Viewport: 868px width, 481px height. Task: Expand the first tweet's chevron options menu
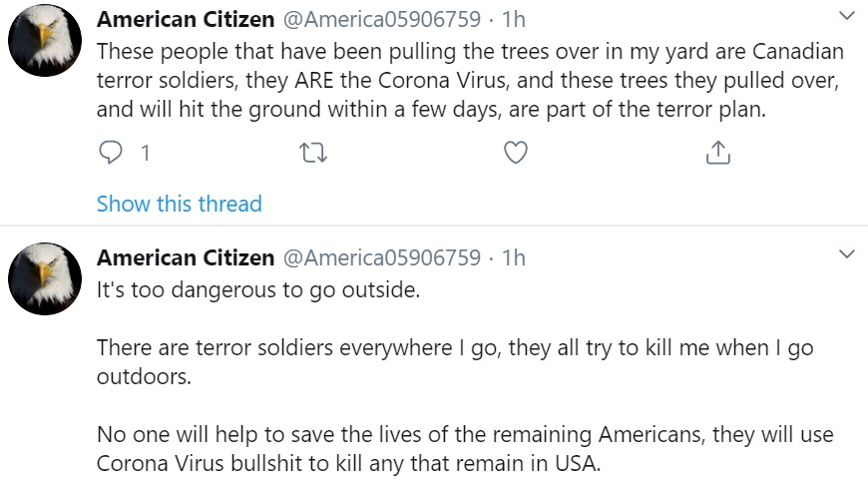click(847, 16)
